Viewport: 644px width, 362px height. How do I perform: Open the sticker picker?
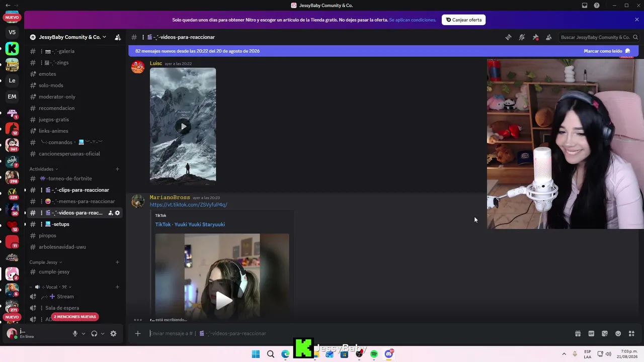point(605,333)
